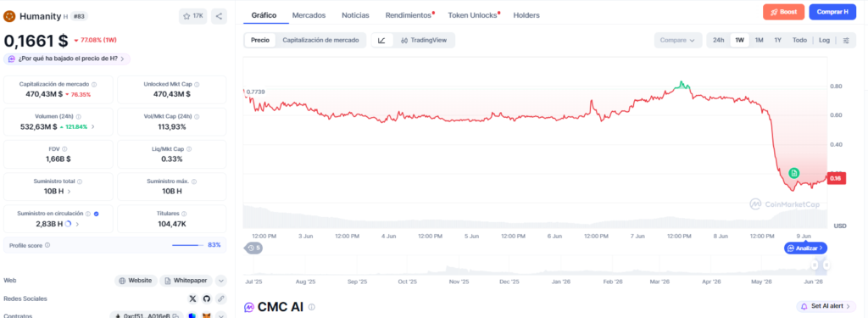Click the blue shield wallet icon in Contratos
The height and width of the screenshot is (318, 868).
pos(192,315)
